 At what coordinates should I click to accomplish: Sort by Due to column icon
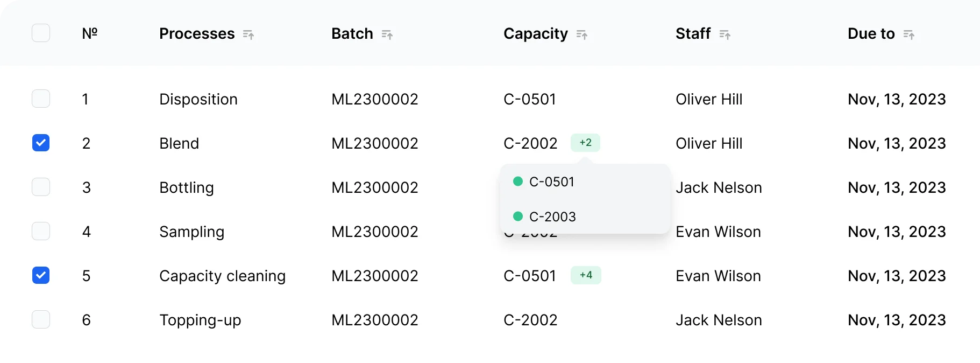[x=909, y=34]
